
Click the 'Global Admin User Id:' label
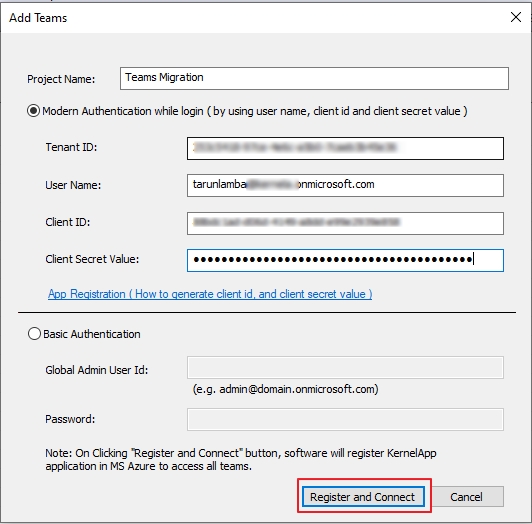tap(97, 370)
